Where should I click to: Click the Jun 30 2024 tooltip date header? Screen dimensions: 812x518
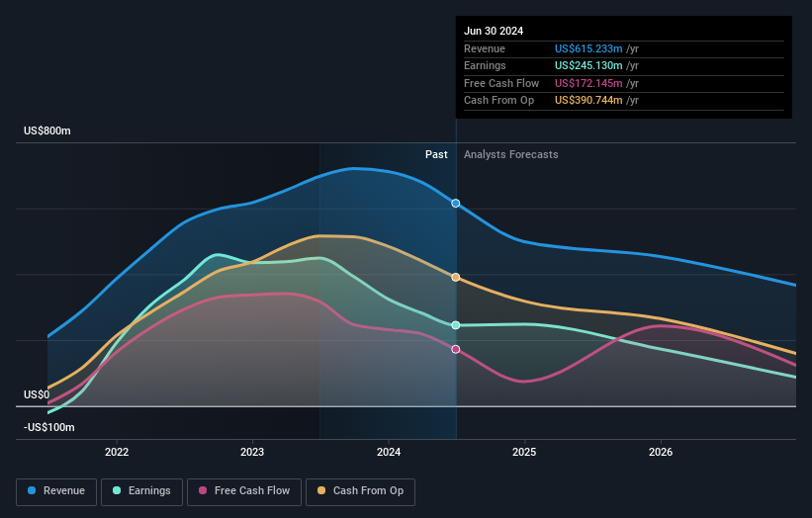tap(494, 31)
